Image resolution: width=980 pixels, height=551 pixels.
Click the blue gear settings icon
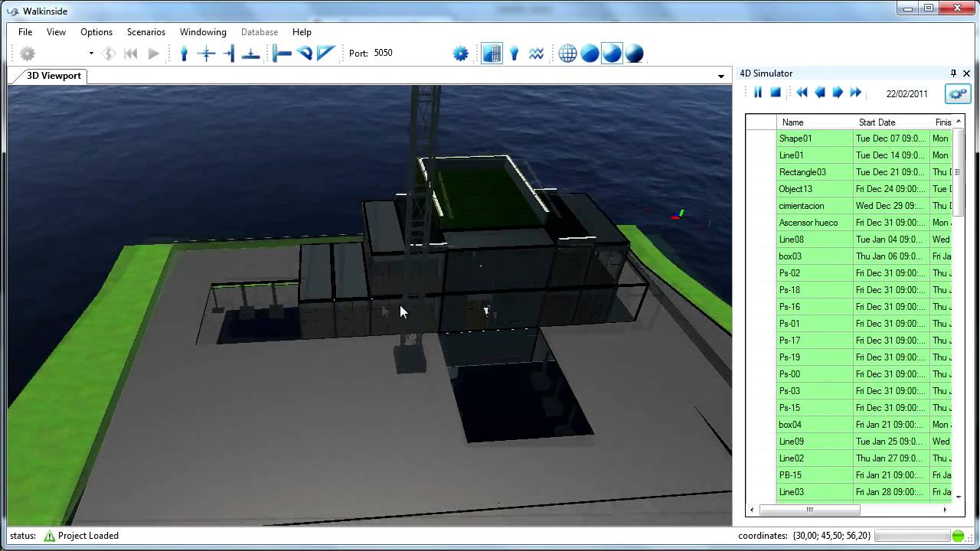(x=460, y=54)
